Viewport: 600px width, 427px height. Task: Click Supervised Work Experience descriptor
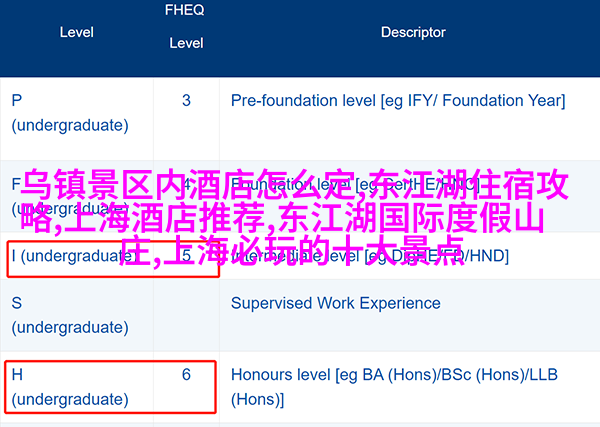[336, 303]
